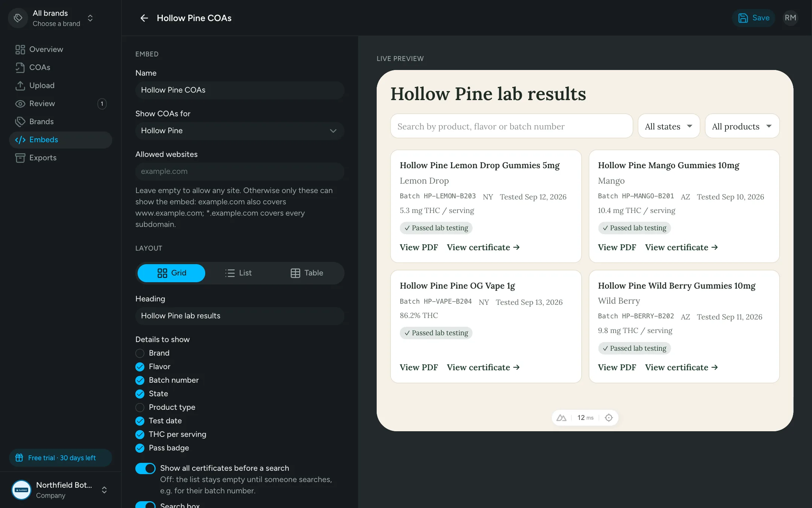Expand the Northfield company switcher
The width and height of the screenshot is (812, 508).
(x=60, y=490)
